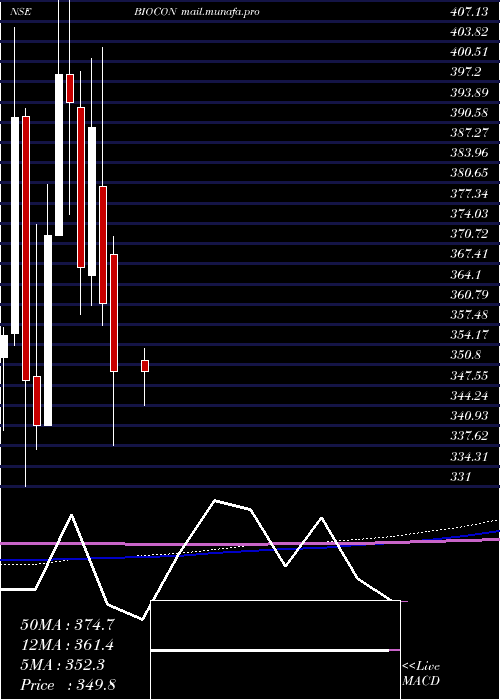500x700 pixels.
Task: Click the 400.51 price axis label
Action: point(469,52)
